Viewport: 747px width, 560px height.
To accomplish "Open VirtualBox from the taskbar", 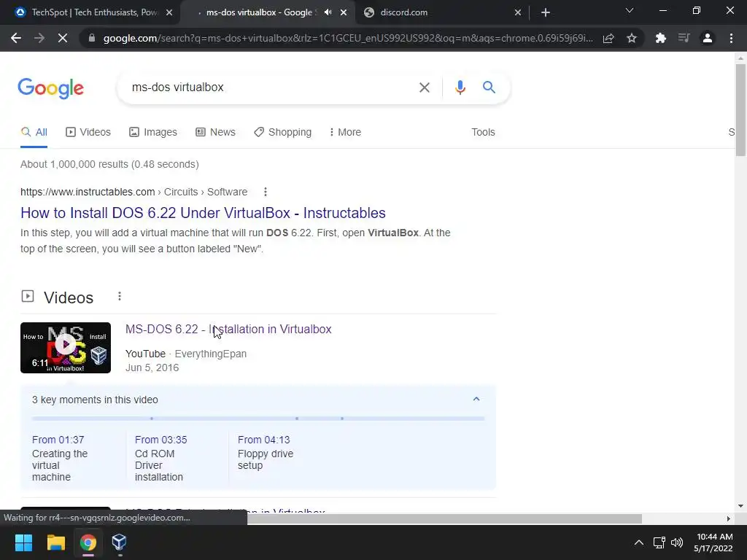I will click(x=119, y=542).
